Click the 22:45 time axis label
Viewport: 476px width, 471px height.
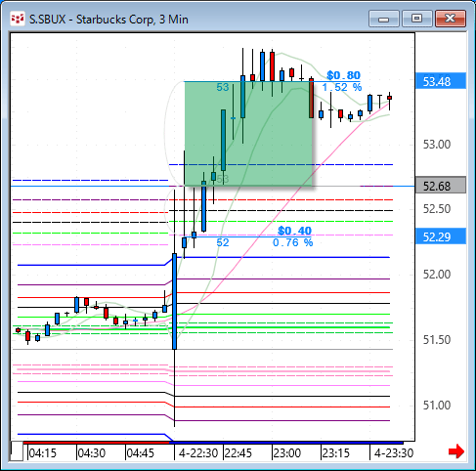238,453
